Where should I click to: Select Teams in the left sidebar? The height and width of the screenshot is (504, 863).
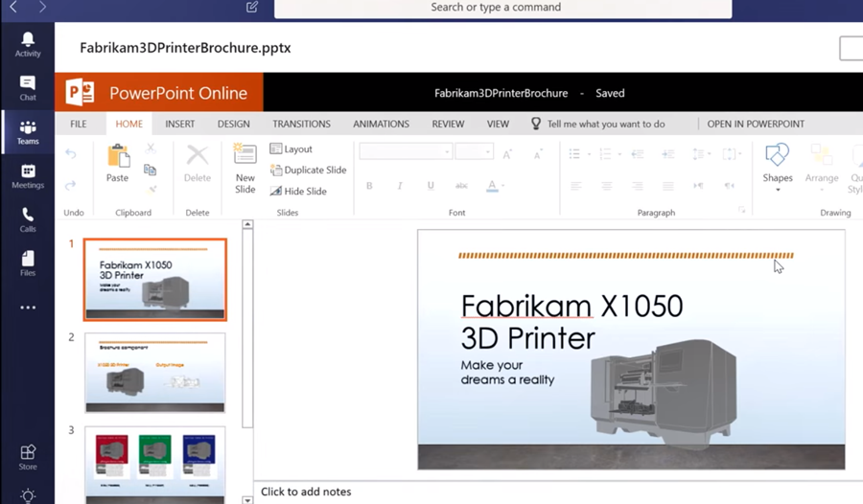tap(28, 132)
